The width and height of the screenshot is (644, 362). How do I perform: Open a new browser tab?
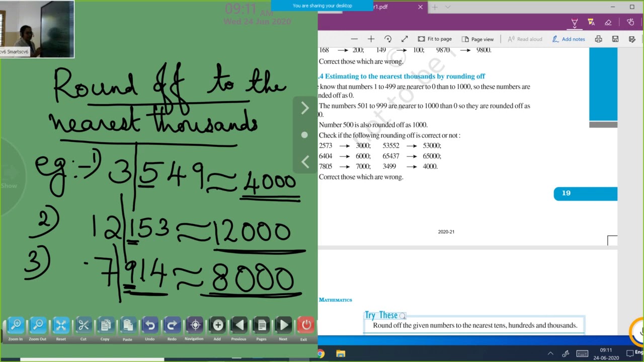pos(435,7)
